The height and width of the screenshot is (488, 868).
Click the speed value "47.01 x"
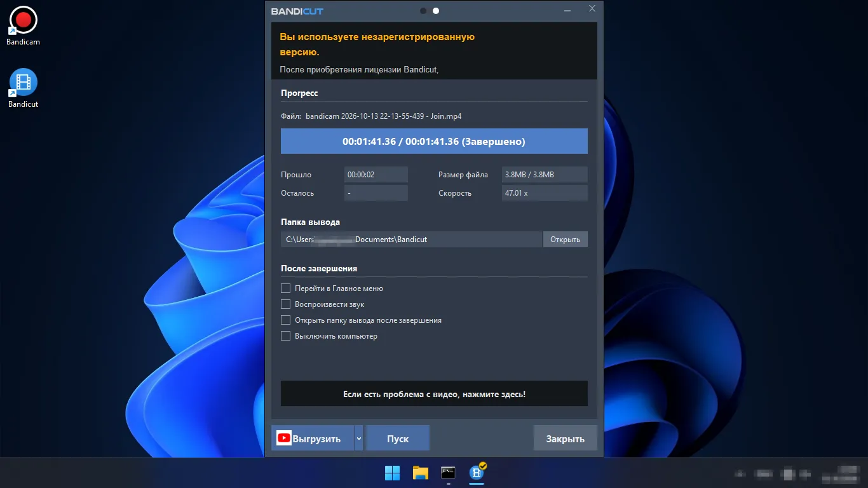[545, 193]
